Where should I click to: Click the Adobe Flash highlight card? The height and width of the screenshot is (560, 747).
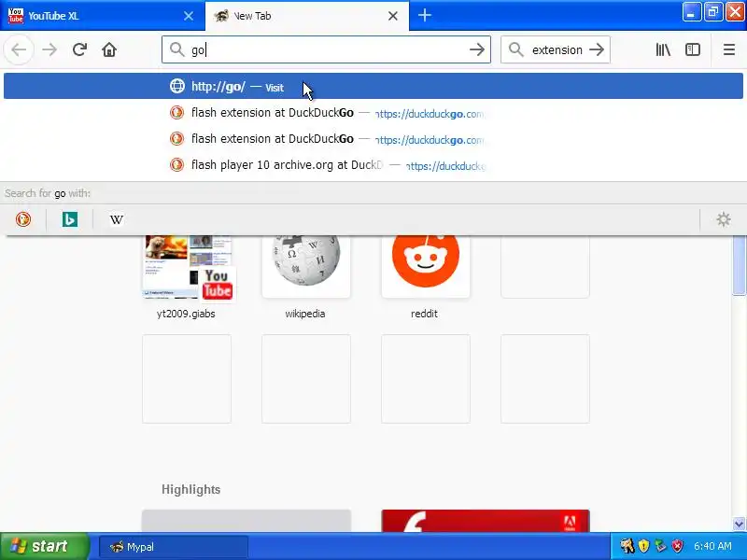[486, 521]
